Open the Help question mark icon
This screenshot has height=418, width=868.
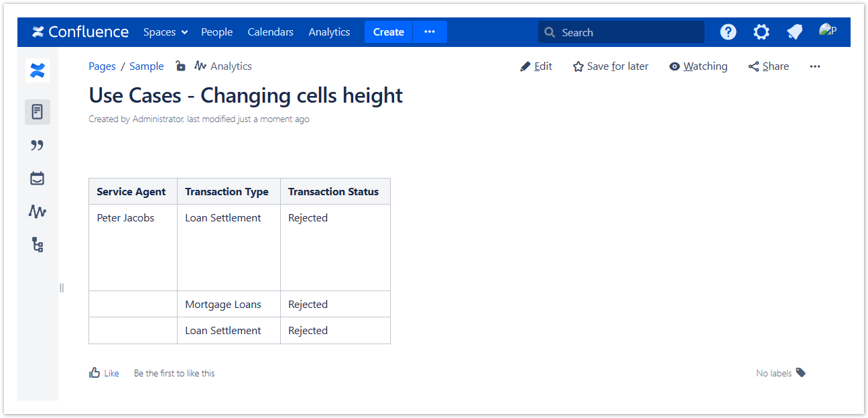tap(728, 32)
